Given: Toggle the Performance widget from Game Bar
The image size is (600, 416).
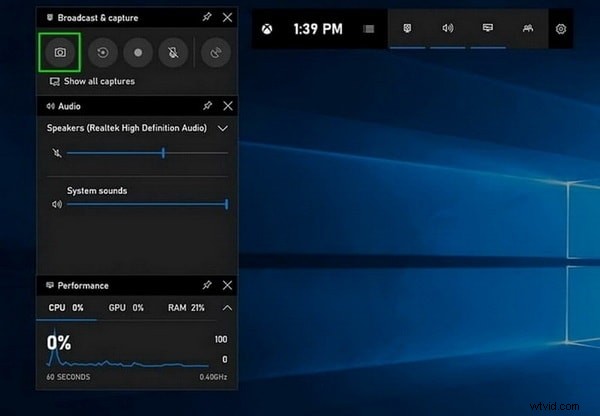Looking at the screenshot, I should (x=488, y=28).
